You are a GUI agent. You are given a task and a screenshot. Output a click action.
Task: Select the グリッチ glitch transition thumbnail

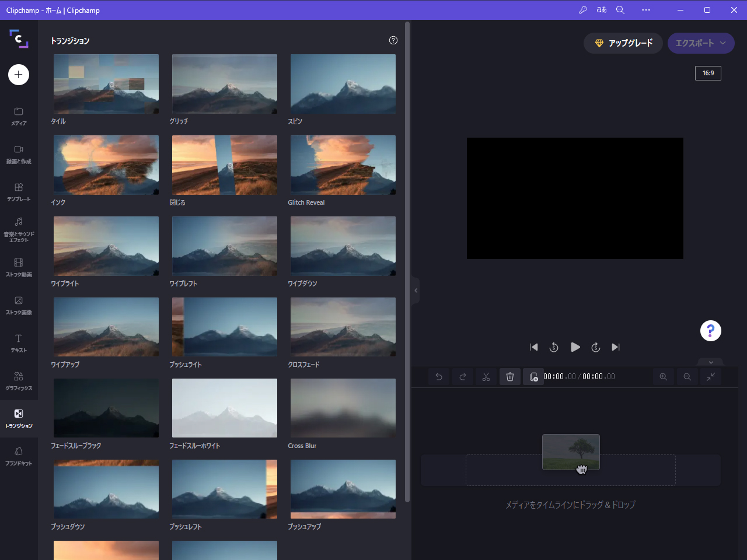225,84
